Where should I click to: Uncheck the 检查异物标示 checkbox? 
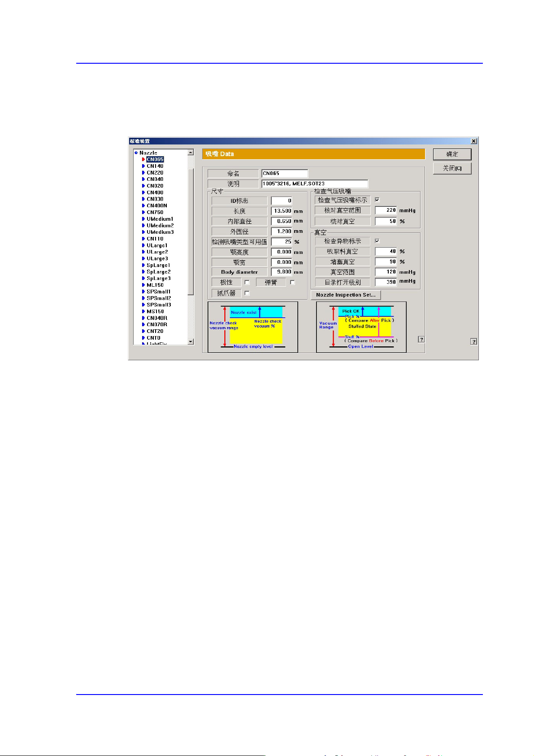[377, 241]
